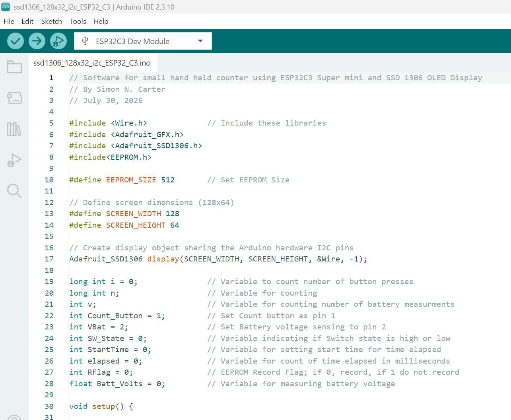Click the 'int SW_State = 0;' statement
Screen dimensions: 511x420
click(x=108, y=339)
